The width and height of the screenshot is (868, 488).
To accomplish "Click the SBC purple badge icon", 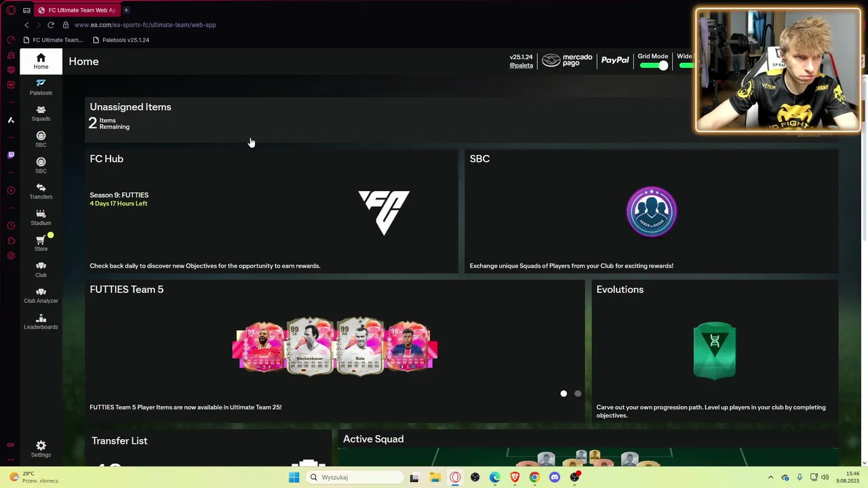I will click(651, 211).
